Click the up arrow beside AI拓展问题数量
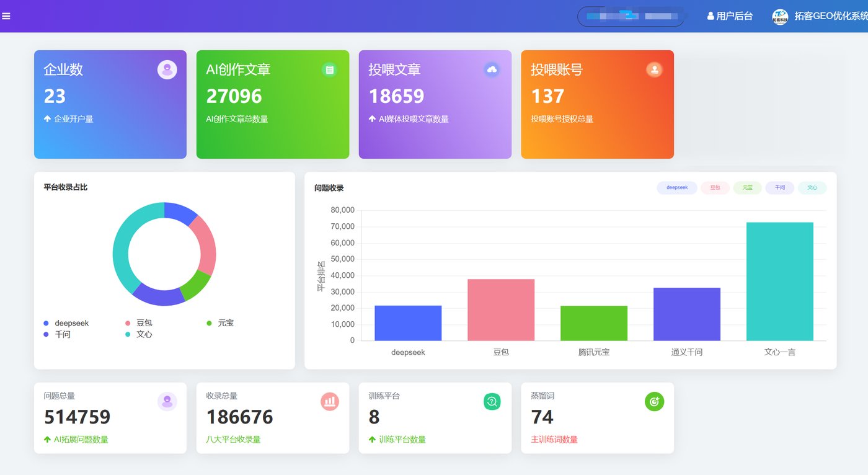Image resolution: width=868 pixels, height=475 pixels. (47, 440)
